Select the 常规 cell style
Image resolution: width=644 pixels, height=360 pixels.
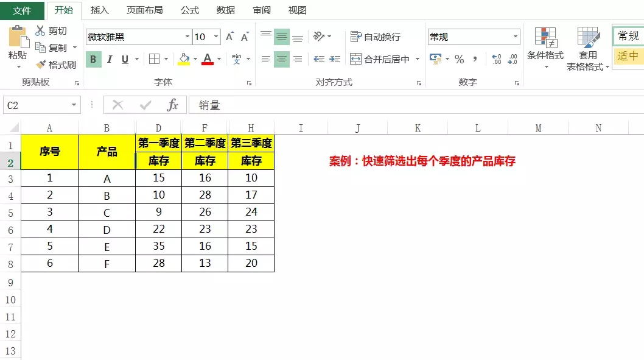[x=628, y=36]
